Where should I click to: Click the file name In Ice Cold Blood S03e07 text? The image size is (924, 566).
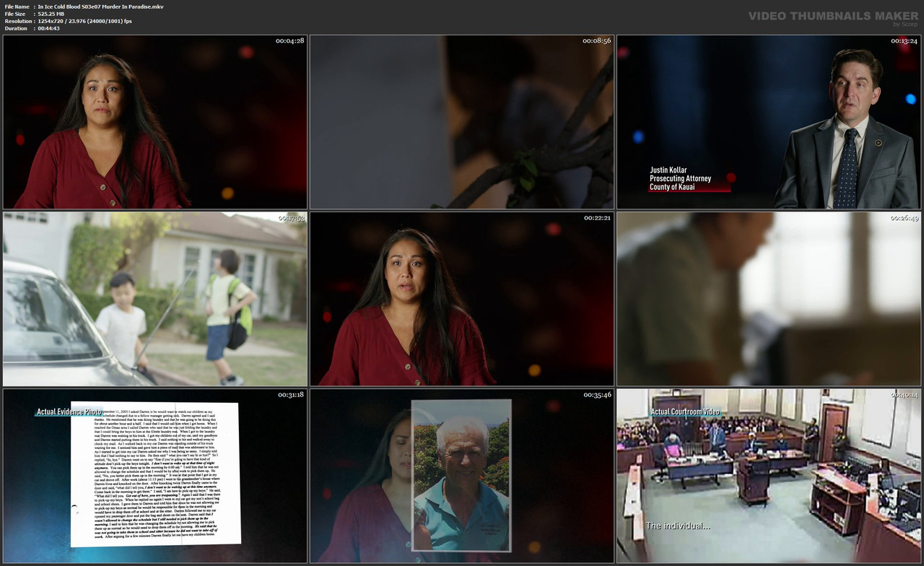coord(100,6)
